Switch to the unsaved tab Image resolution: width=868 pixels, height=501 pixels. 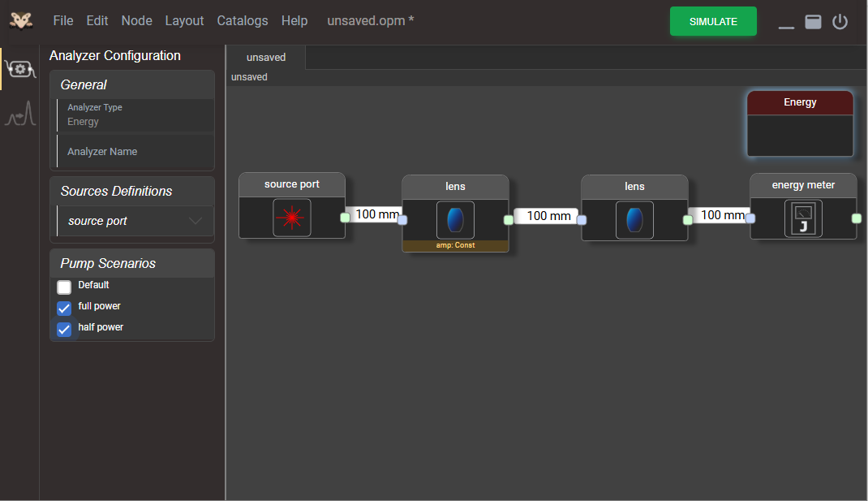pyautogui.click(x=266, y=57)
